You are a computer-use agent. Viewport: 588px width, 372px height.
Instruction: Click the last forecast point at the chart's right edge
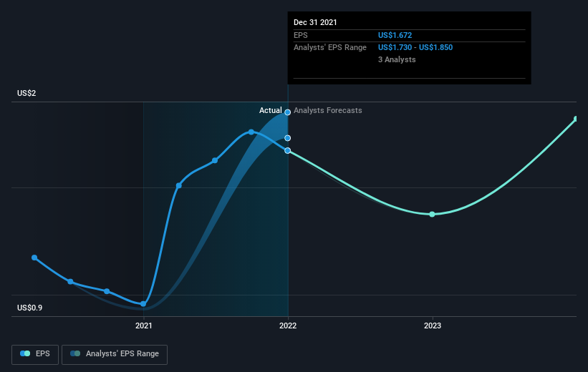pyautogui.click(x=577, y=119)
